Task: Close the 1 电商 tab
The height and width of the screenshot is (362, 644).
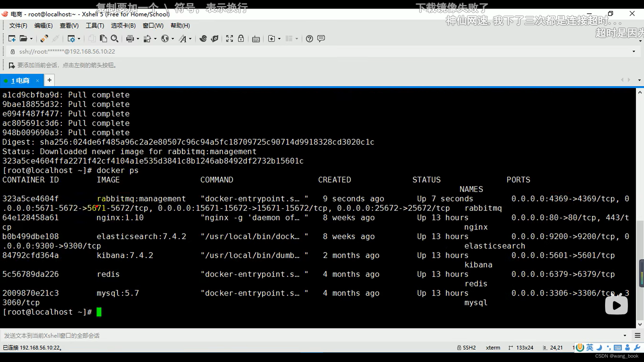Action: pos(38,81)
